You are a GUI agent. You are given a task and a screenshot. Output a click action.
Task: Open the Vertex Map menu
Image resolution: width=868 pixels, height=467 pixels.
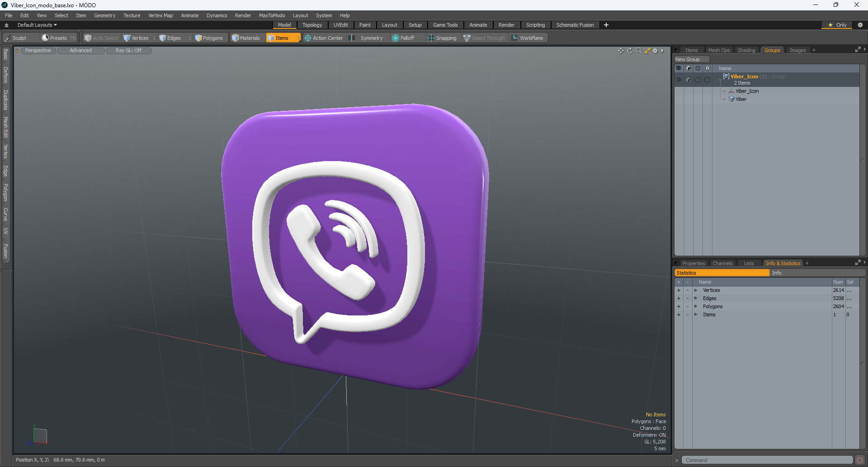point(160,15)
